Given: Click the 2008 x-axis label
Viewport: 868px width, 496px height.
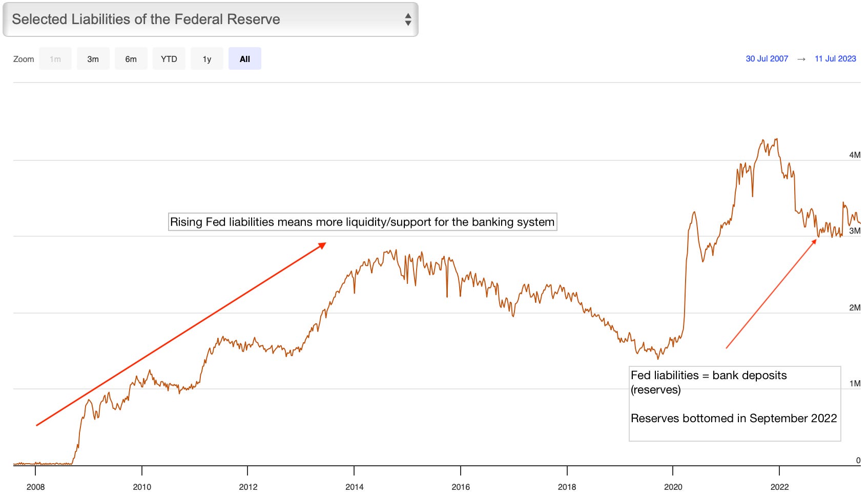Looking at the screenshot, I should pos(35,487).
